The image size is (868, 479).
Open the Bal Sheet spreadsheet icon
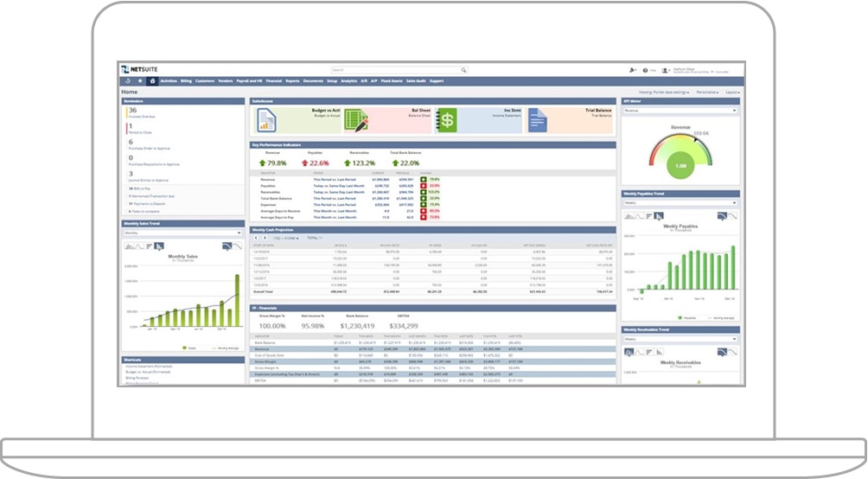click(355, 118)
